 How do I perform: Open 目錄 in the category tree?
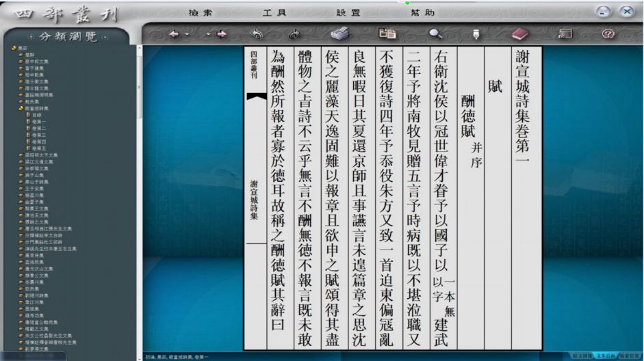(37, 115)
